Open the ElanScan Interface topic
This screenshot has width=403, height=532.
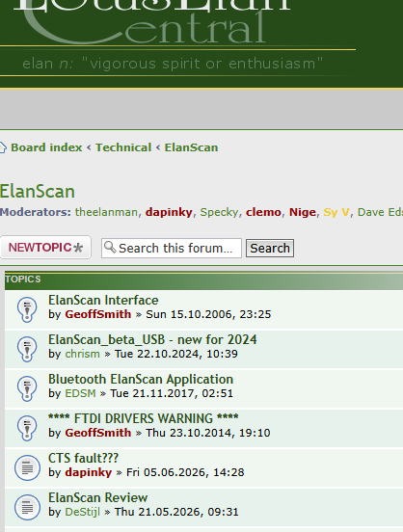pyautogui.click(x=103, y=301)
